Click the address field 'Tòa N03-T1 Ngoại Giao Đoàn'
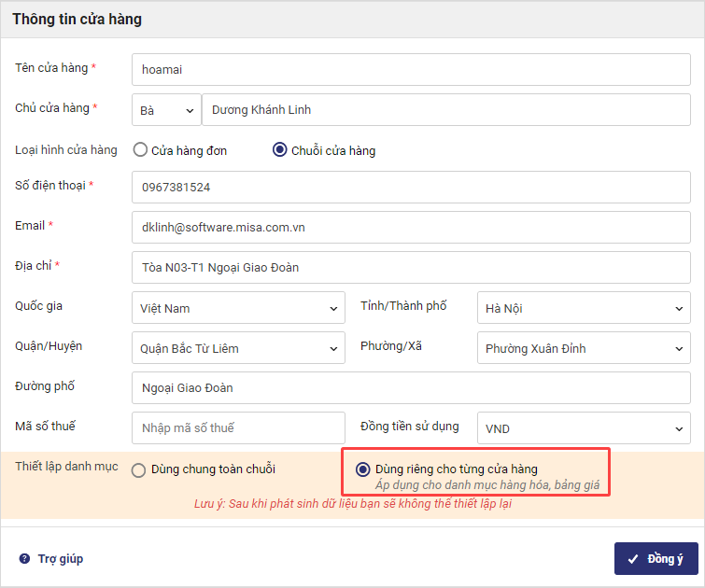The height and width of the screenshot is (588, 705). (x=411, y=268)
